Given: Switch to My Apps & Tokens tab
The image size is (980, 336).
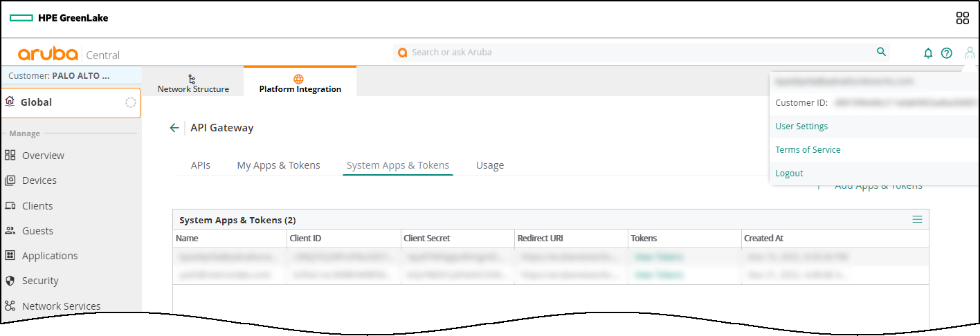Looking at the screenshot, I should [x=279, y=165].
